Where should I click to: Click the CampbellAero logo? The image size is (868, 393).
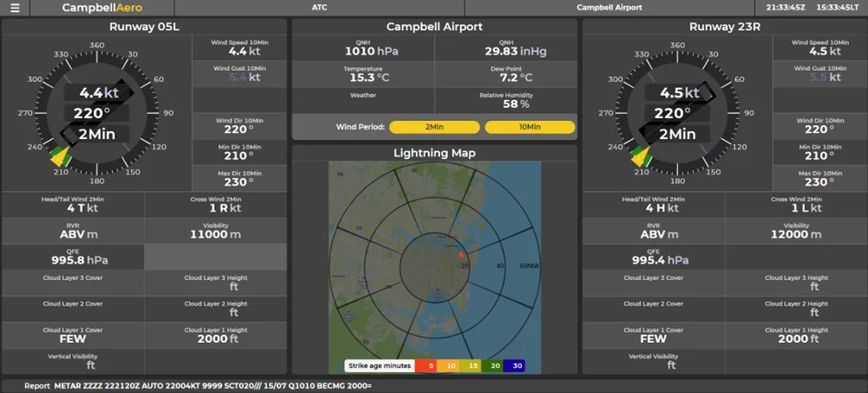click(102, 8)
